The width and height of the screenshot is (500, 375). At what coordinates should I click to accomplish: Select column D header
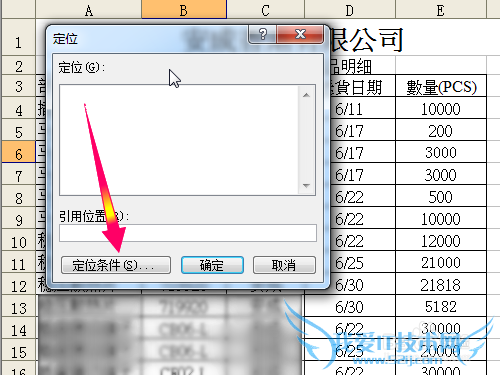(350, 10)
